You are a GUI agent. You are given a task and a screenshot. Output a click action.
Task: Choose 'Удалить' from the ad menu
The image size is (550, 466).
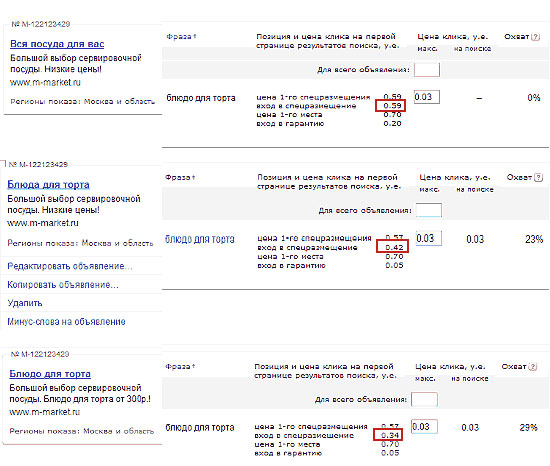pos(25,303)
